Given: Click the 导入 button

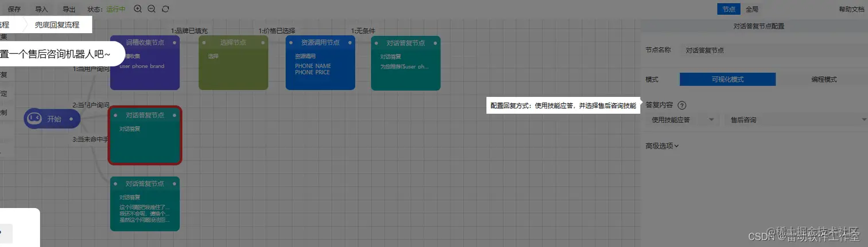Looking at the screenshot, I should pyautogui.click(x=42, y=9).
